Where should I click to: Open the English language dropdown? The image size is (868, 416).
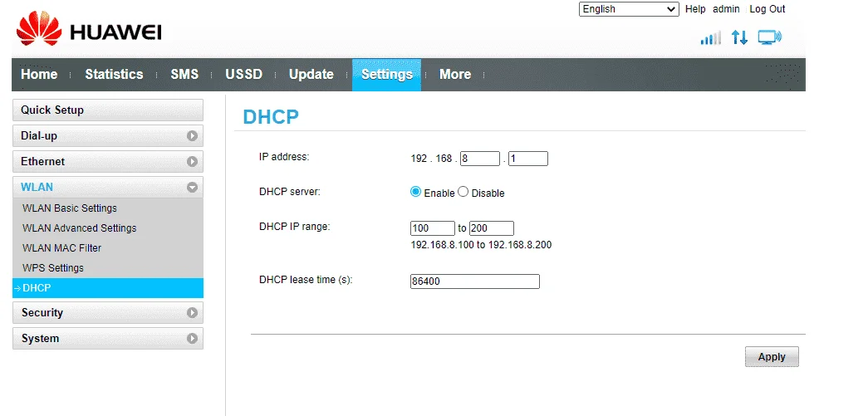point(629,9)
